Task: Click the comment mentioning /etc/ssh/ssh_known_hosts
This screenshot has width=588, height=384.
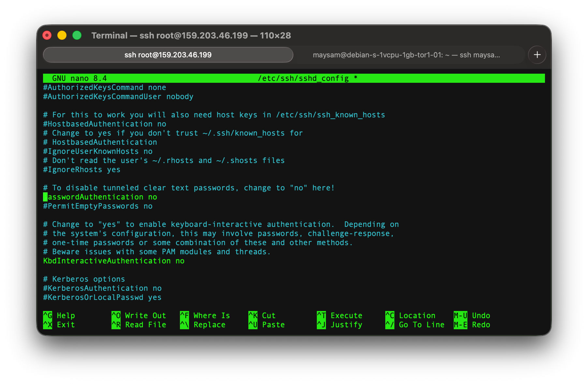Action: [214, 115]
